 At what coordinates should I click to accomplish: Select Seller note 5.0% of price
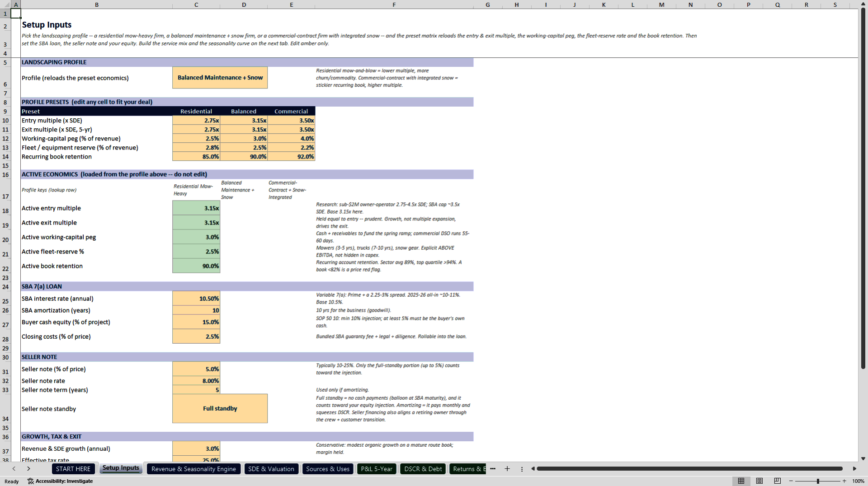[x=196, y=369]
